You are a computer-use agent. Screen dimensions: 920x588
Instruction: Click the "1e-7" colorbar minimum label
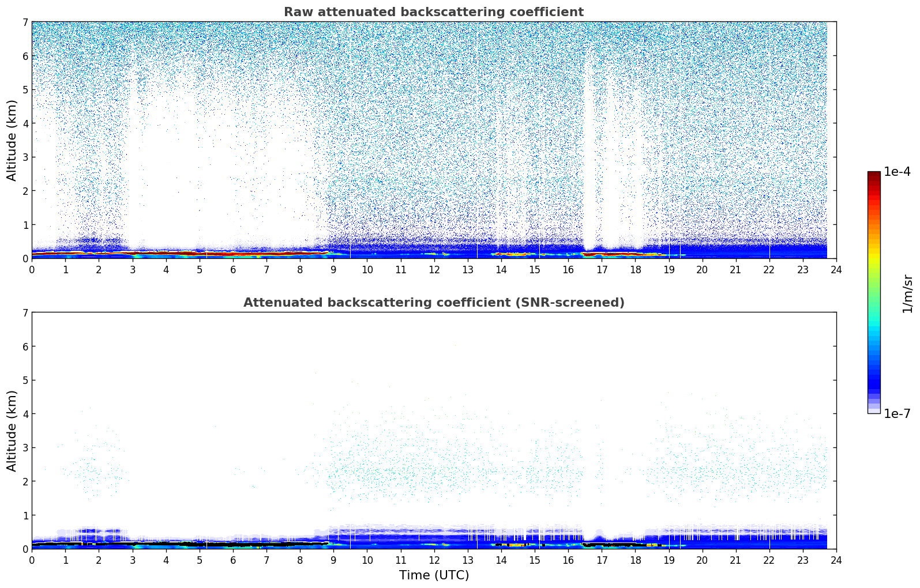pyautogui.click(x=897, y=413)
